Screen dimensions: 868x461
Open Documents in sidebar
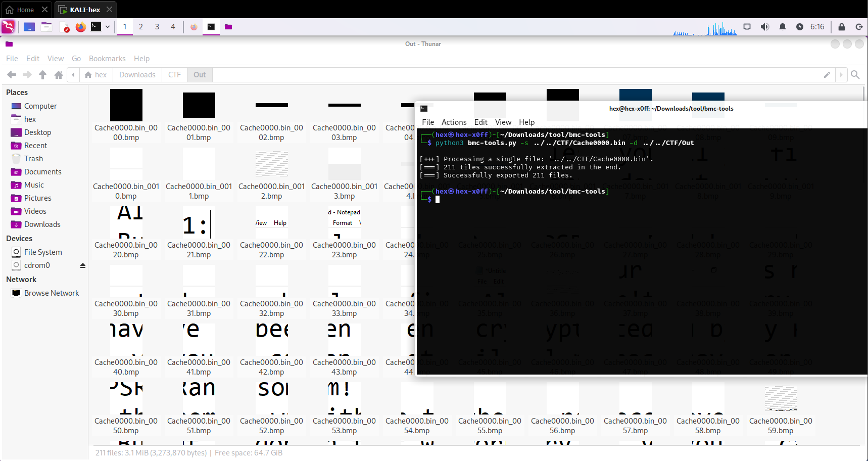[x=42, y=172]
